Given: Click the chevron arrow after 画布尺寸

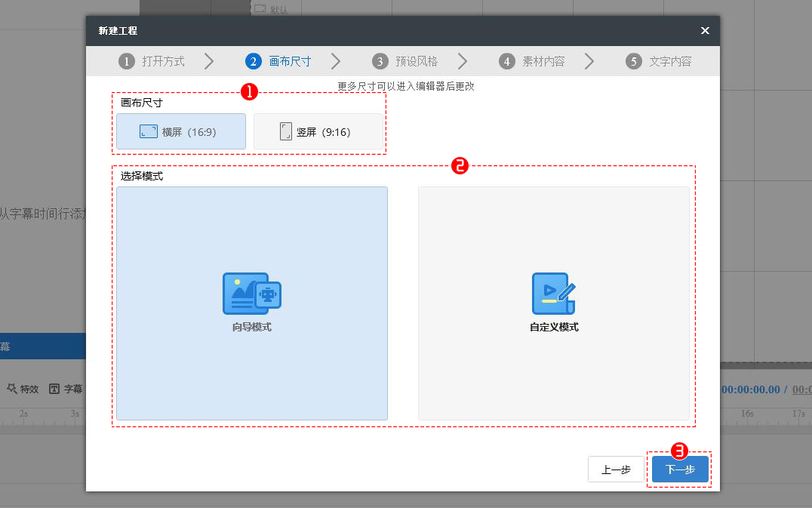Looking at the screenshot, I should click(x=336, y=62).
